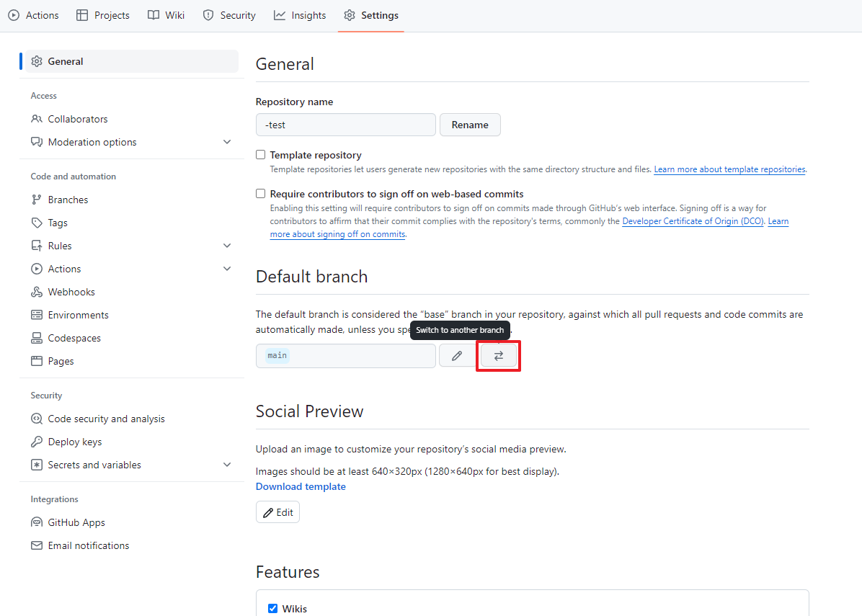Image resolution: width=862 pixels, height=616 pixels.
Task: Click the Deploy keys key icon
Action: [x=37, y=442]
